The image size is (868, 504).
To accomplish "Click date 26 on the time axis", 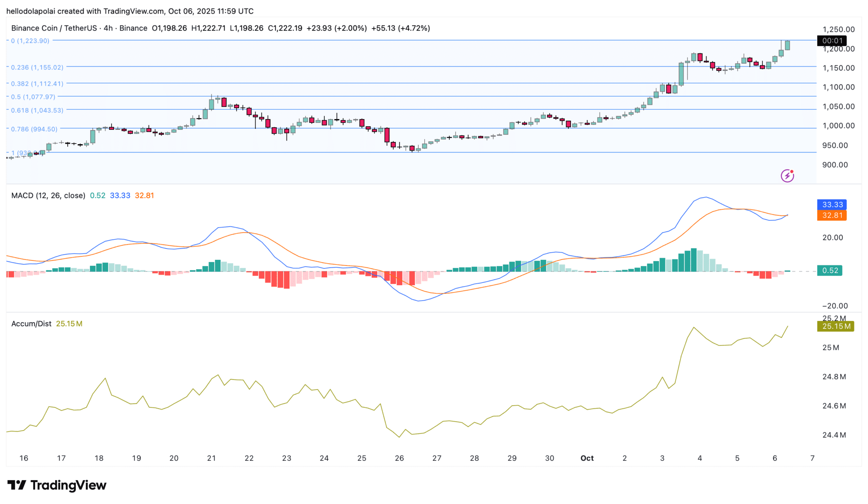I will [x=399, y=458].
